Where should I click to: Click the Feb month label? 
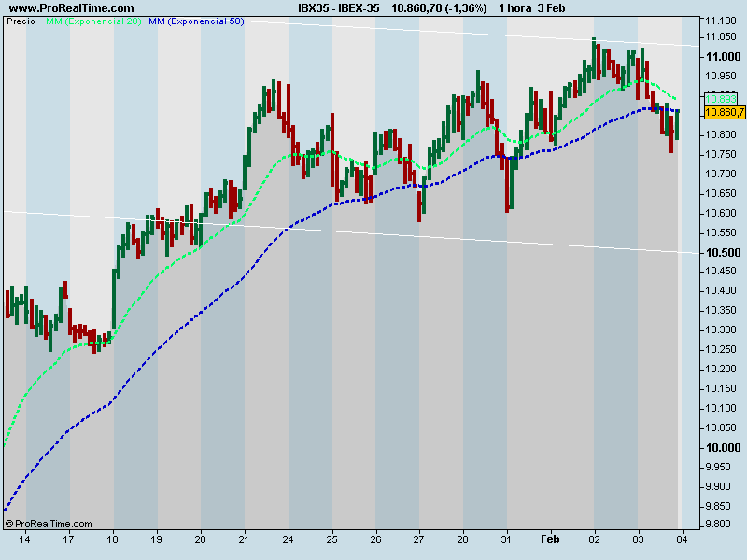[x=550, y=539]
